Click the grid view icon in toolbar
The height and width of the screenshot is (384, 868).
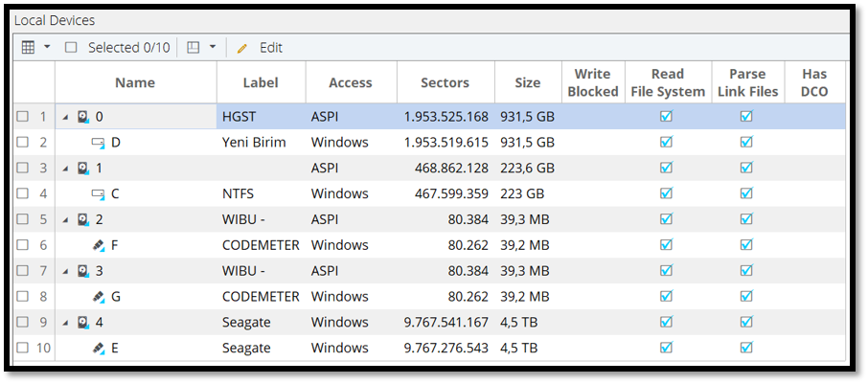click(29, 47)
